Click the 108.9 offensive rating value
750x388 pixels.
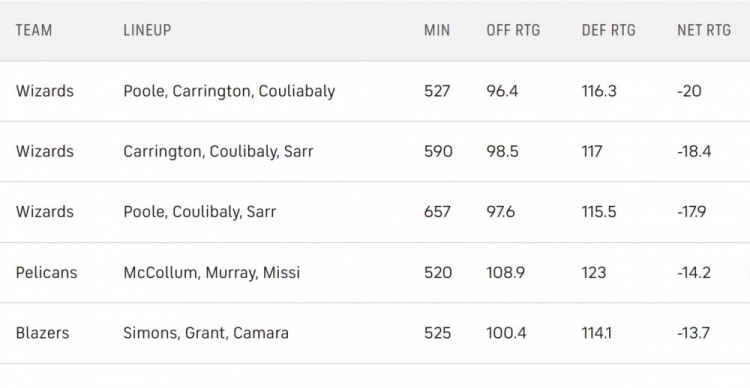pyautogui.click(x=505, y=273)
